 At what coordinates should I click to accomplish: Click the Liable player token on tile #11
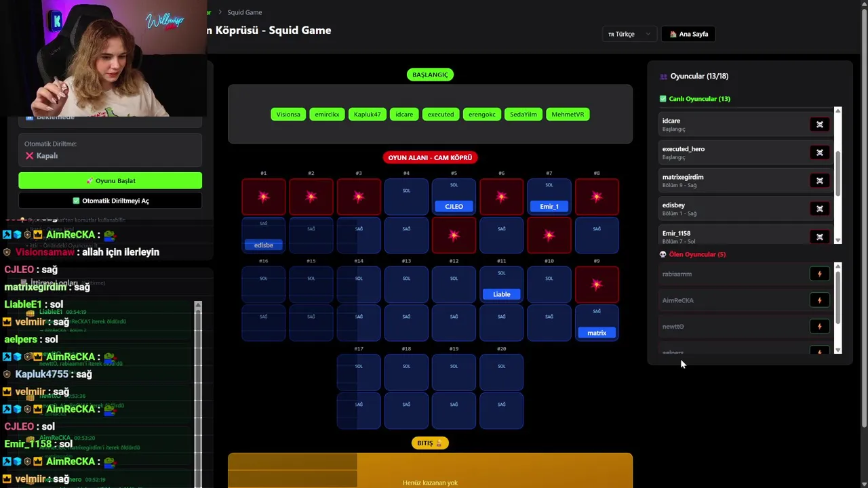[x=501, y=294]
